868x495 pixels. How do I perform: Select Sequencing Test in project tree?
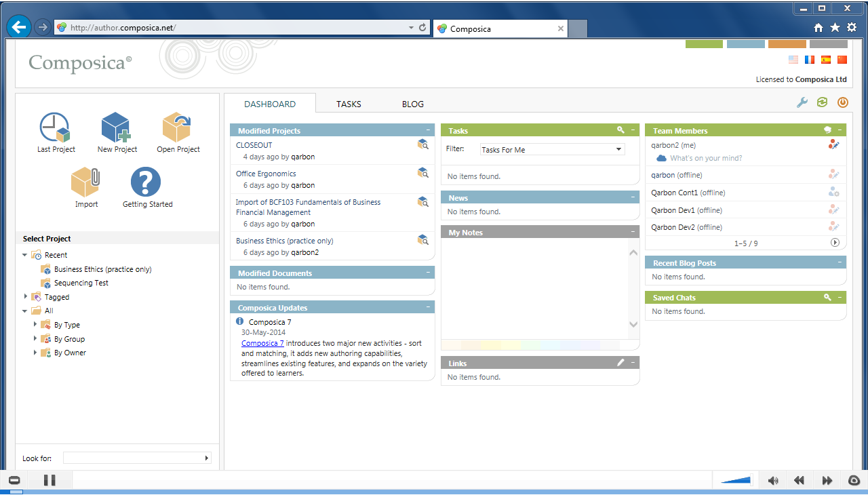(x=81, y=283)
